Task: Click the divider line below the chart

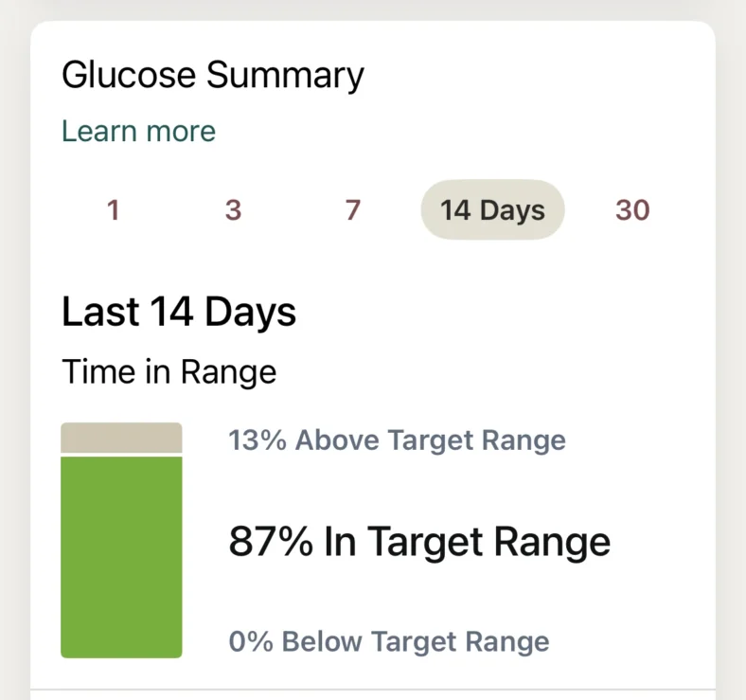Action: coord(372,690)
